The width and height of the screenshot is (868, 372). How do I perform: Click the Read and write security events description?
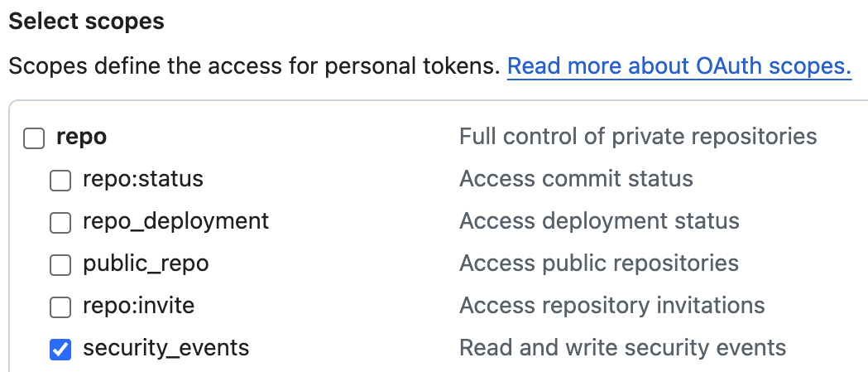(622, 349)
